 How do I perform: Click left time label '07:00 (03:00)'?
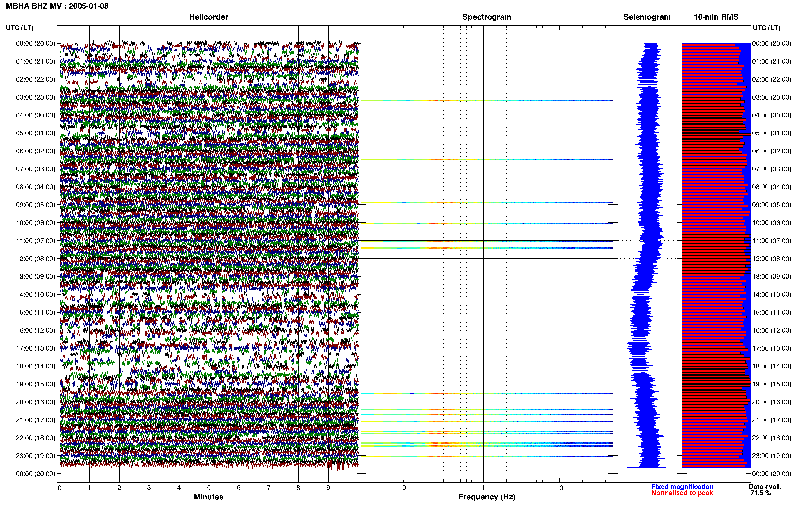click(36, 169)
